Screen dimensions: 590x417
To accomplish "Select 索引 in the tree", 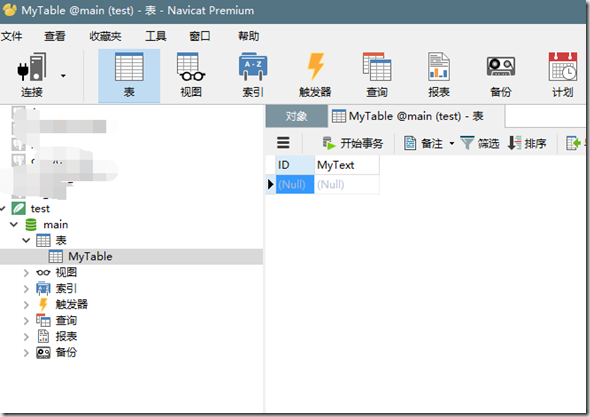I will 66,288.
